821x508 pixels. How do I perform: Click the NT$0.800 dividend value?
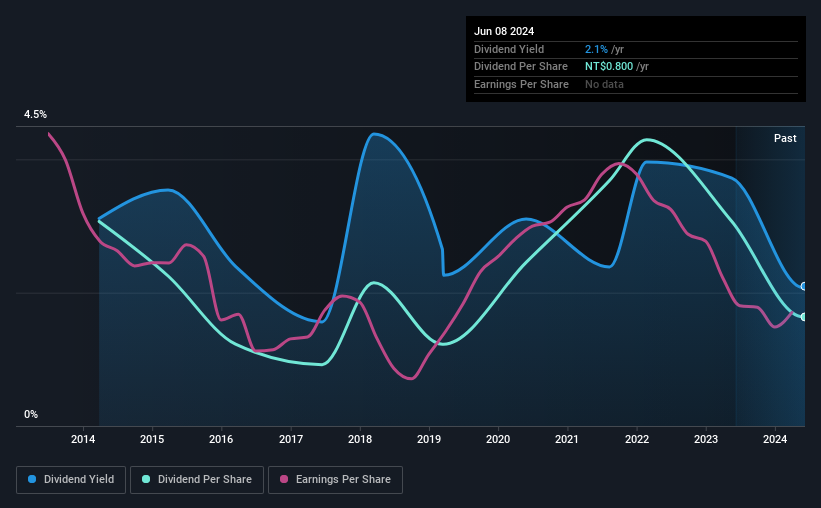609,67
